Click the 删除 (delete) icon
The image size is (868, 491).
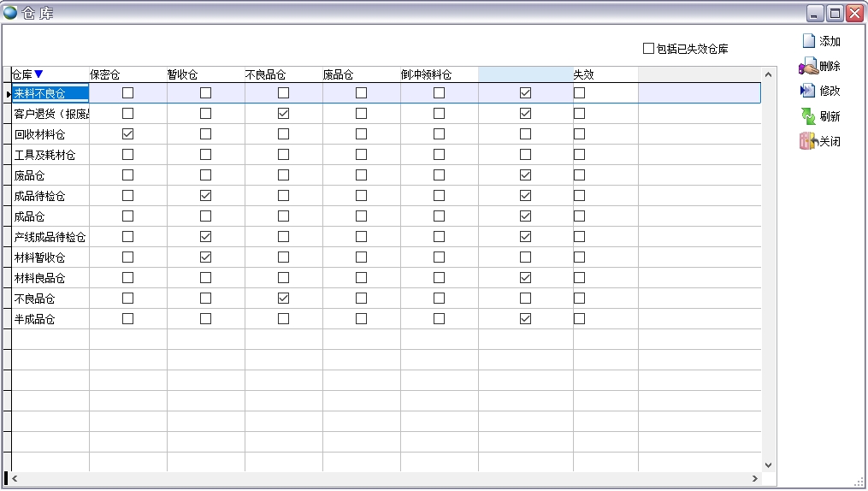click(808, 66)
